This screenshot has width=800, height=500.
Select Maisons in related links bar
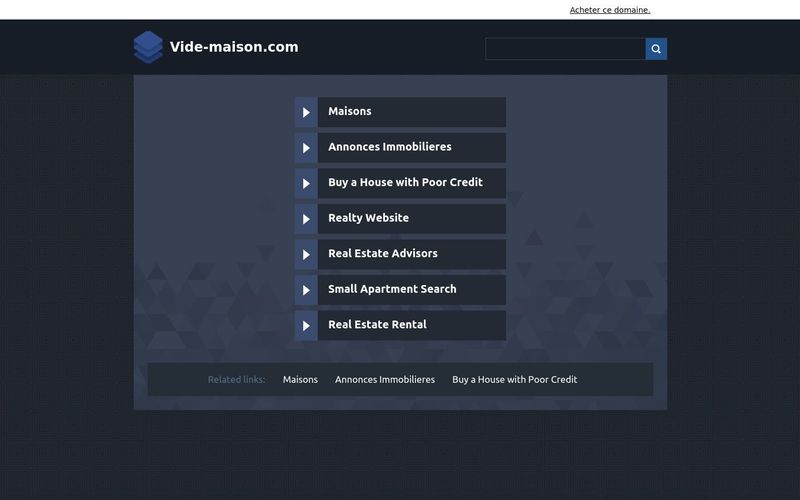(300, 380)
